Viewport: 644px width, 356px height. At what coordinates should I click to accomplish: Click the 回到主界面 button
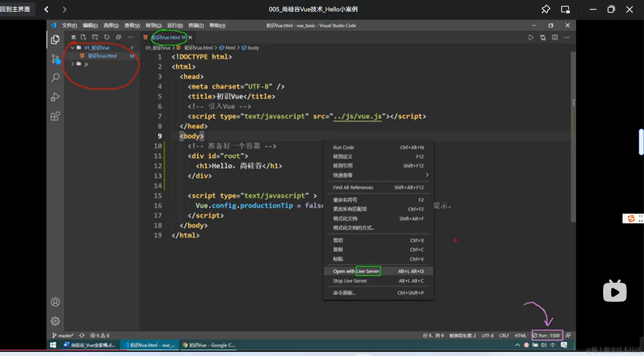coord(16,9)
